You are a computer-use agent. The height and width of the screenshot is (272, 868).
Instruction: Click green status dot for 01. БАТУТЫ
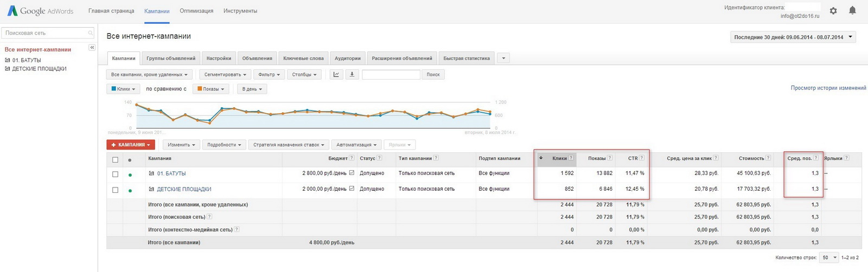coord(130,174)
